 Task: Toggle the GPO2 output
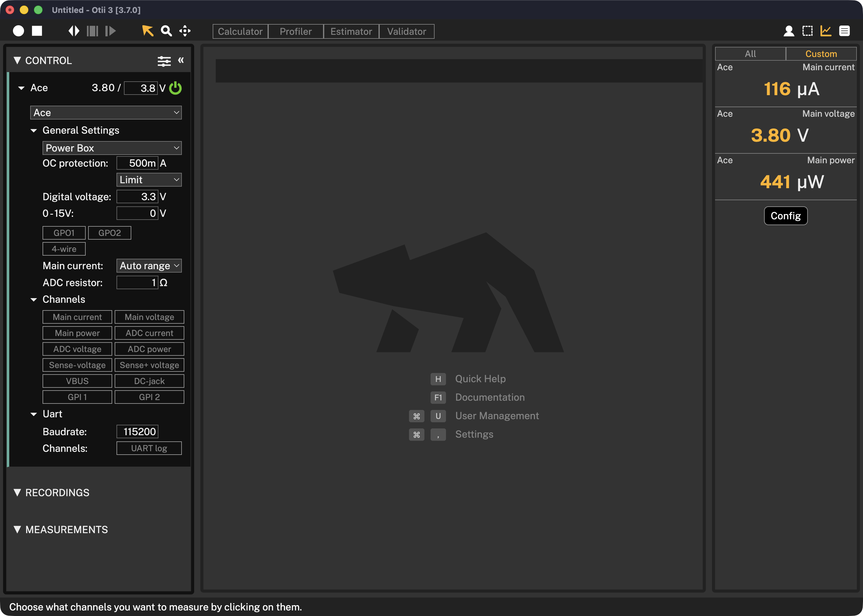pos(110,233)
